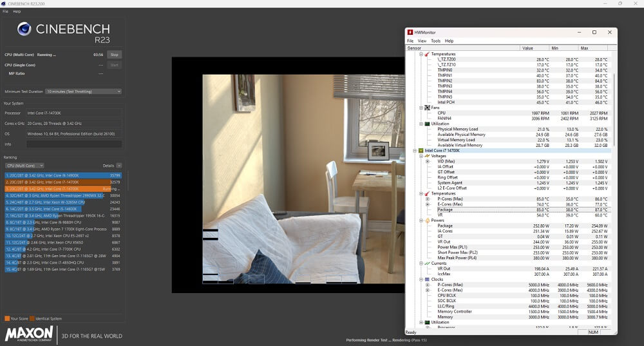Screen dimensions: 644x346
Task: Collapse the Intel Core i7 14700K tree node
Action: tap(414, 150)
